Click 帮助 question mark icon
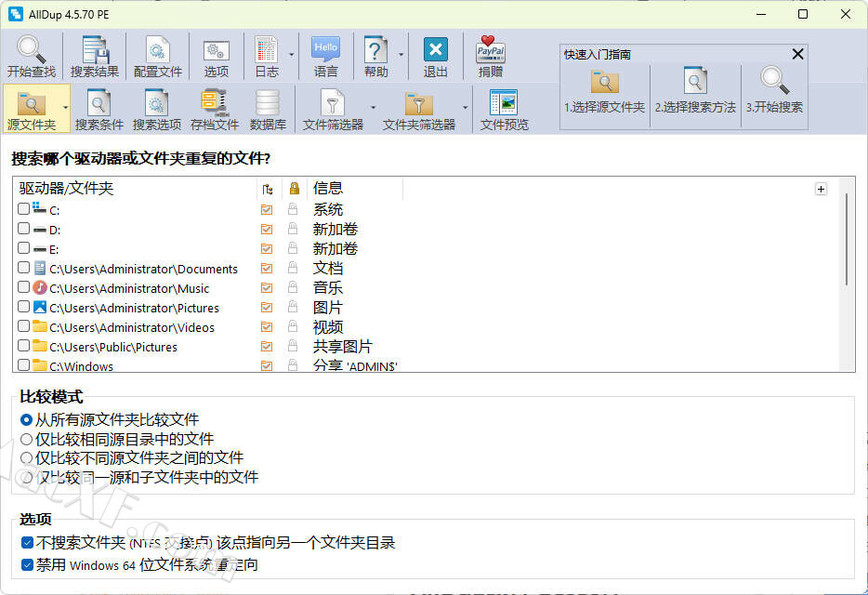The image size is (868, 595). tap(375, 56)
